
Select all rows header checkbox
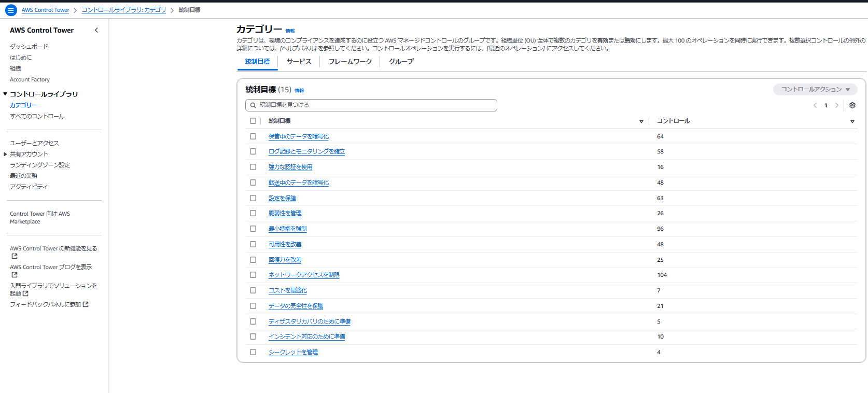[253, 121]
